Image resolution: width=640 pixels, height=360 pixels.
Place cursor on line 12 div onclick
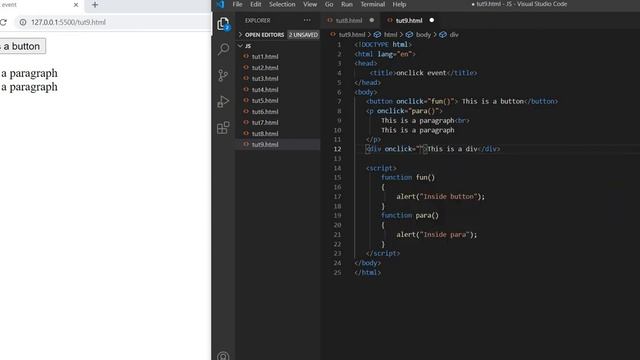433,149
